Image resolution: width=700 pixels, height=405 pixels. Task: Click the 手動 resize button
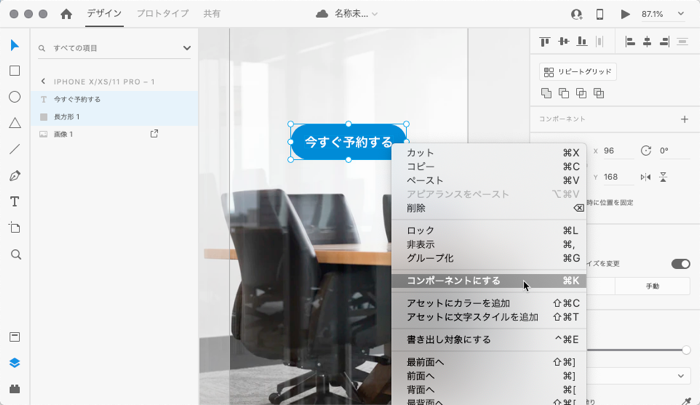652,286
